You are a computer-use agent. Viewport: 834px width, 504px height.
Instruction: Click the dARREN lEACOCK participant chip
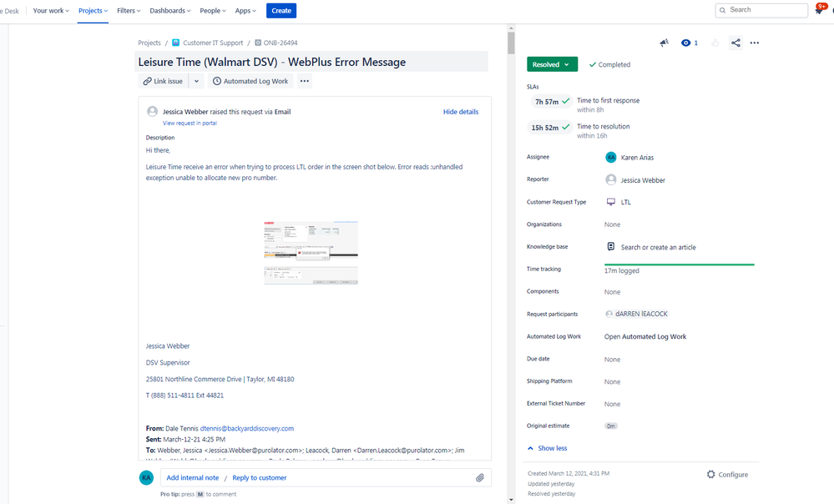[x=637, y=314]
